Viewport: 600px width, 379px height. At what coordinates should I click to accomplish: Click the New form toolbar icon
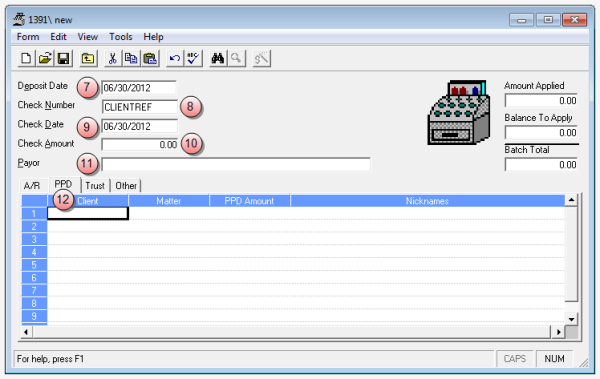click(26, 59)
